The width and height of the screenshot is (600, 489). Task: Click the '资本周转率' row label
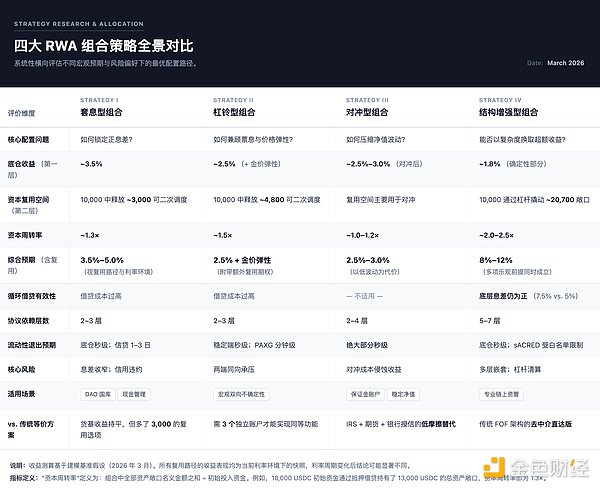pyautogui.click(x=25, y=235)
